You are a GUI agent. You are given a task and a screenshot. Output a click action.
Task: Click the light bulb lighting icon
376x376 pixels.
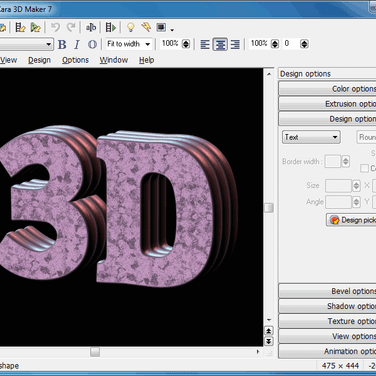tap(131, 27)
